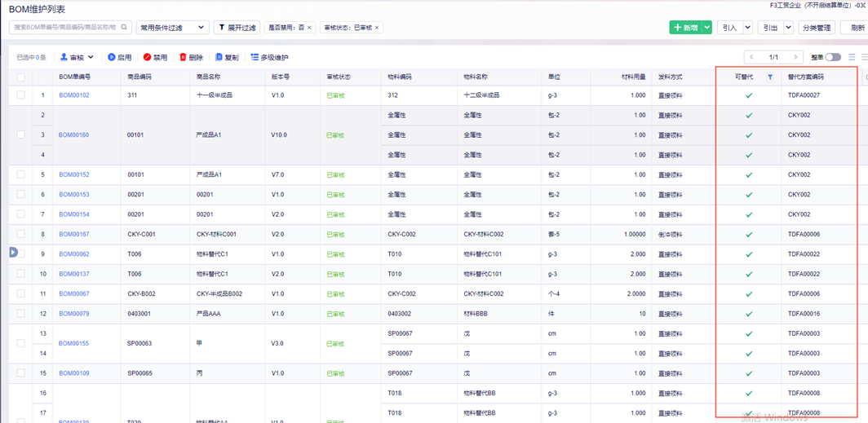
Task: Click the 替代方案编码 column header
Action: [805, 77]
